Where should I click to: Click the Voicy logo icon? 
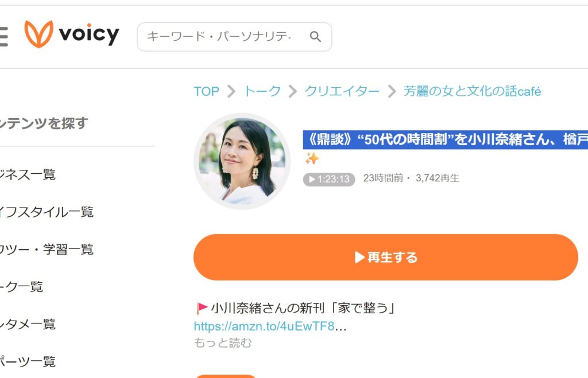pos(38,34)
